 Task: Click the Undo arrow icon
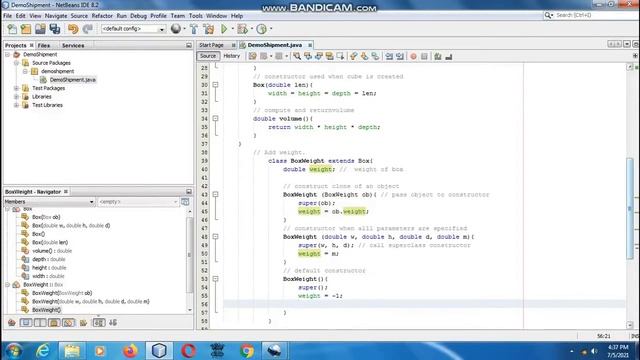pyautogui.click(x=73, y=29)
